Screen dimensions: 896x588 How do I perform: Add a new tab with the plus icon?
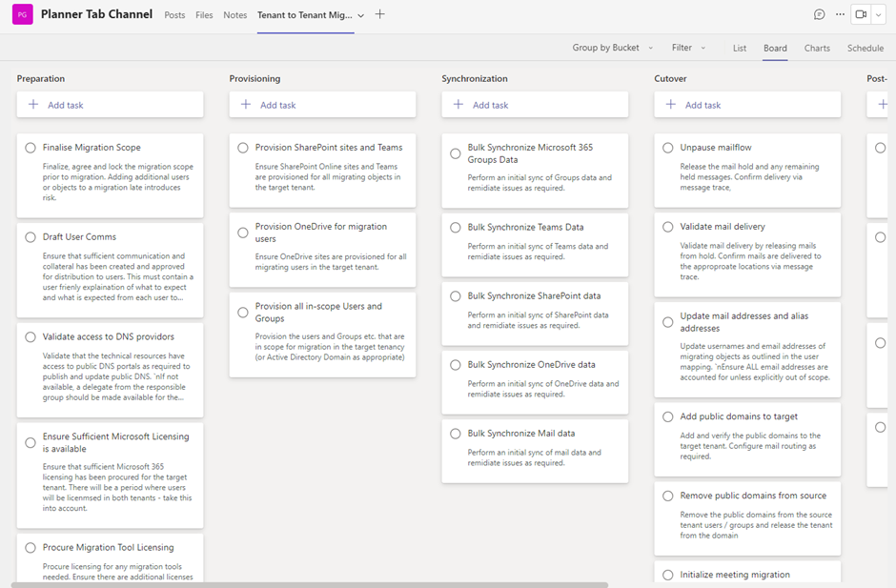[380, 14]
